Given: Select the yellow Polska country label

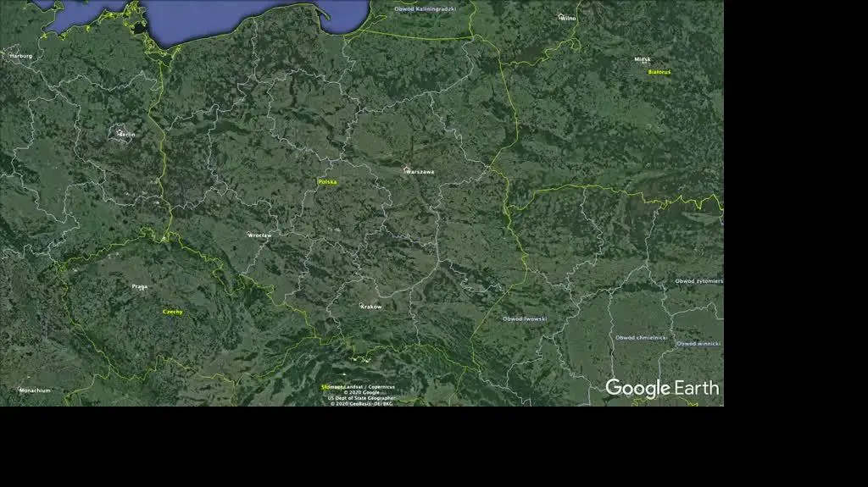Looking at the screenshot, I should pos(327,182).
